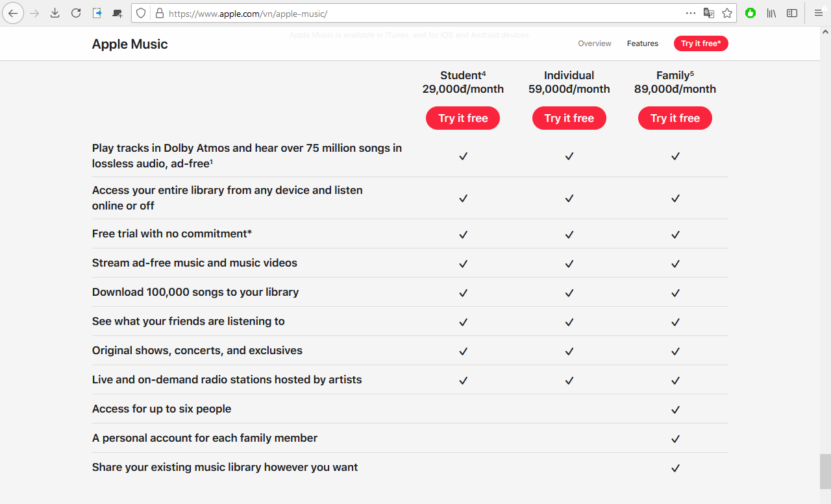Image resolution: width=831 pixels, height=504 pixels.
Task: Click 'A personal account for each family member'
Action: point(205,438)
